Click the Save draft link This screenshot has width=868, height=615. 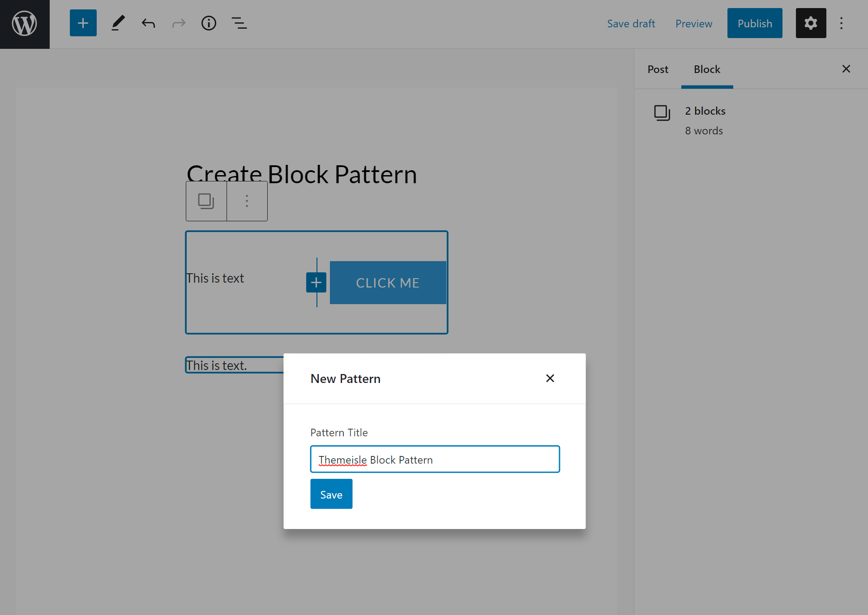click(631, 23)
